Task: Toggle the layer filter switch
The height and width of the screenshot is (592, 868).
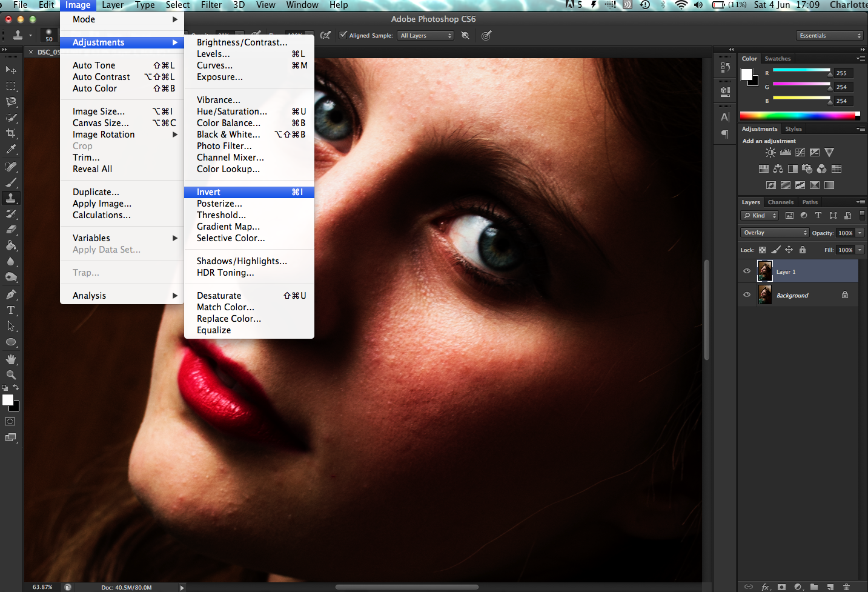Action: tap(862, 215)
